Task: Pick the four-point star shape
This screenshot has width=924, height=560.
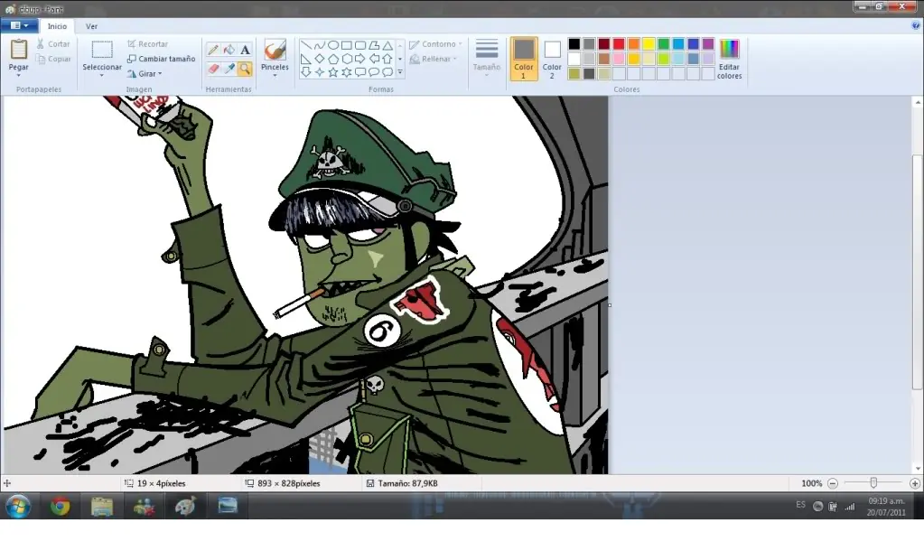Action: (320, 72)
